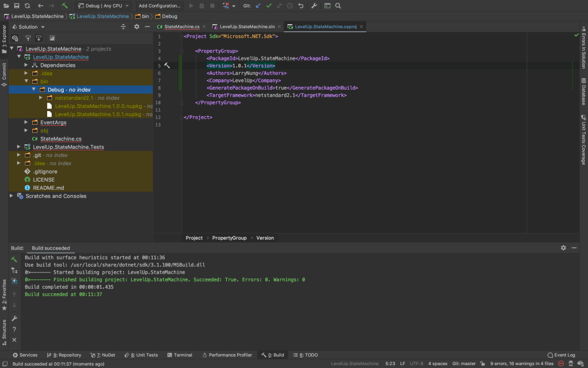
Task: Commit changes with the Git checkmark
Action: pyautogui.click(x=269, y=6)
